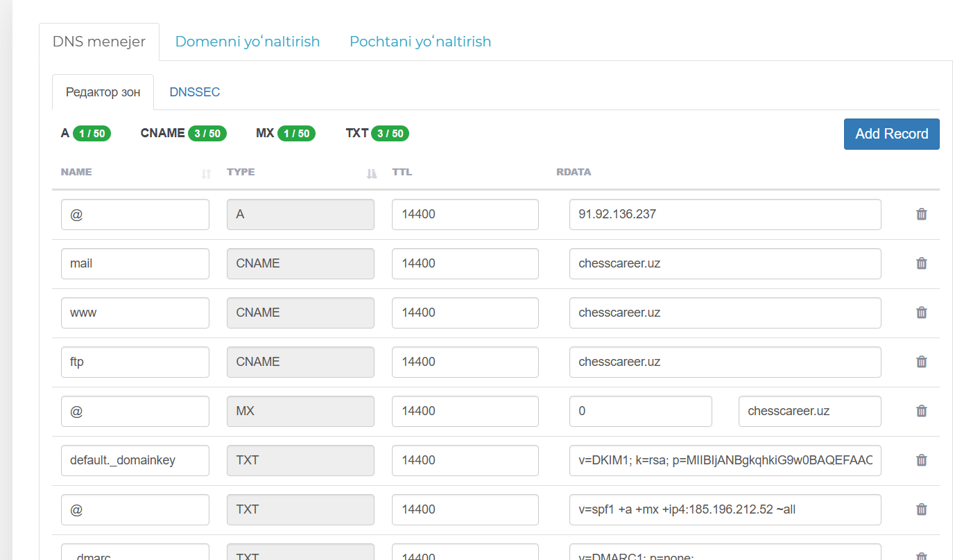Delete the default._domainkey TXT record
This screenshot has width=955, height=560.
[x=921, y=460]
